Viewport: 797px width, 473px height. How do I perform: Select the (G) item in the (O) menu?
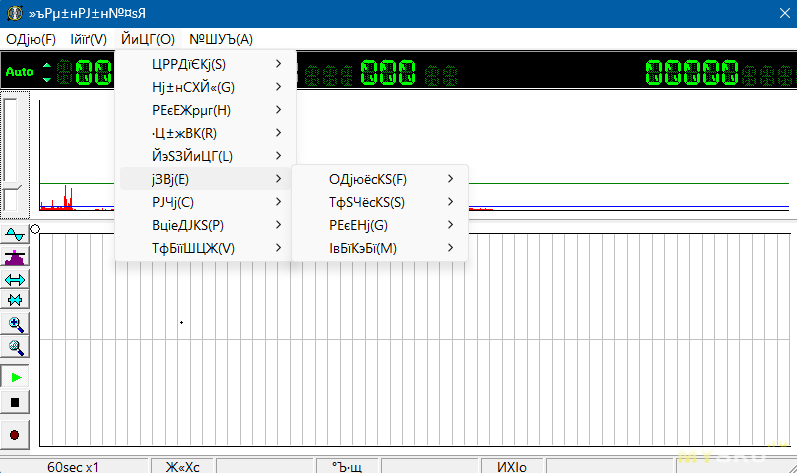coord(205,87)
